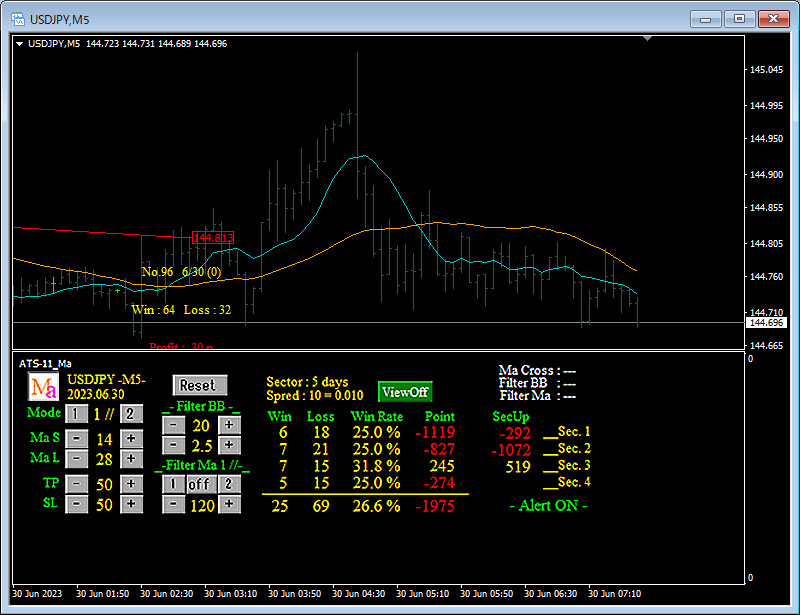The height and width of the screenshot is (615, 800).
Task: Close the USDJPY,M5 chart window
Action: pyautogui.click(x=773, y=19)
